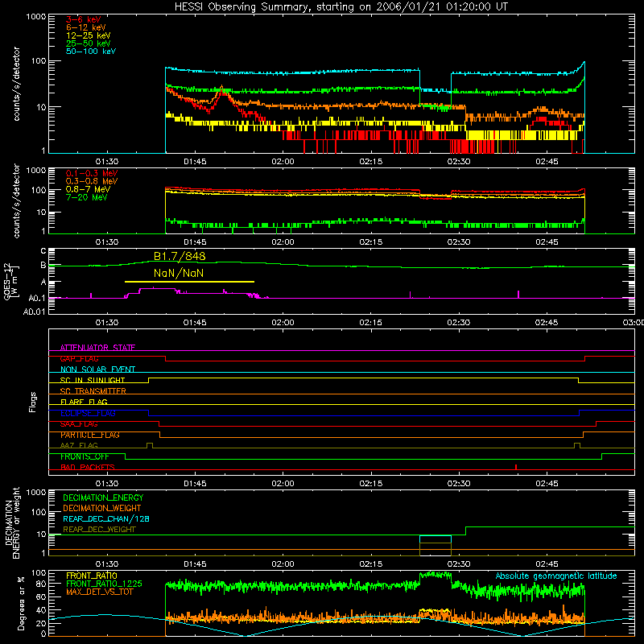Click the B1.7/848 flare annotation
The height and width of the screenshot is (644, 644).
(180, 256)
